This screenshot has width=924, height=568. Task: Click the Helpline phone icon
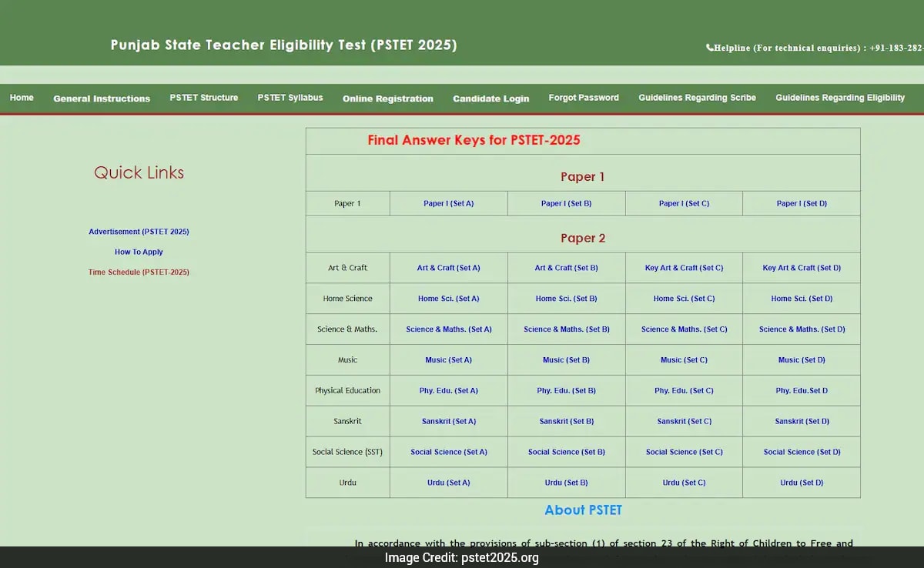709,48
